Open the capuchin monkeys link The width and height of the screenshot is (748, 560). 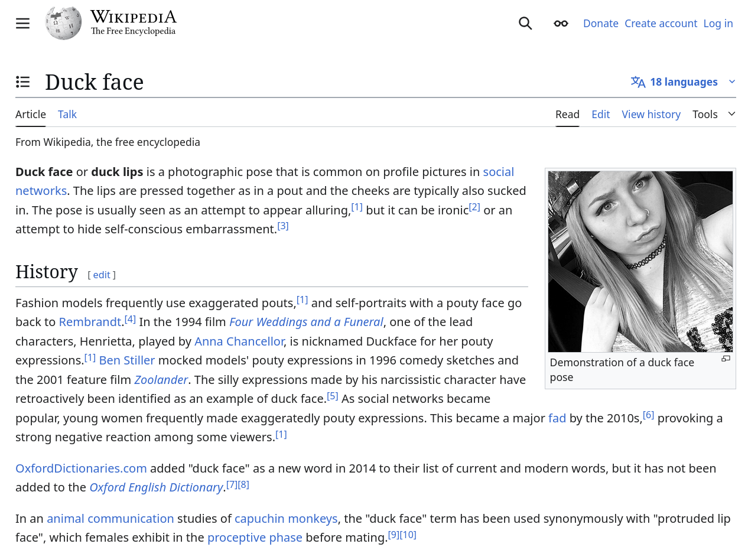286,519
